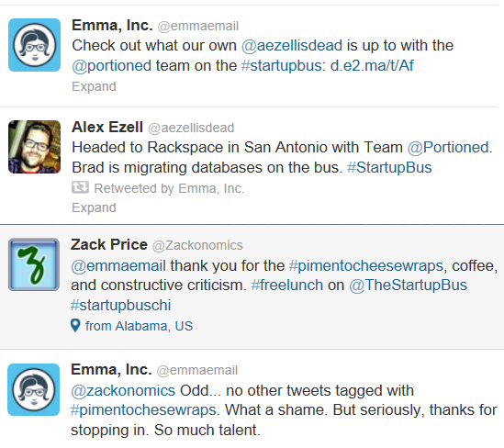Expand Alex Ezell's retweeted tweet
This screenshot has height=448, width=504.
(94, 207)
